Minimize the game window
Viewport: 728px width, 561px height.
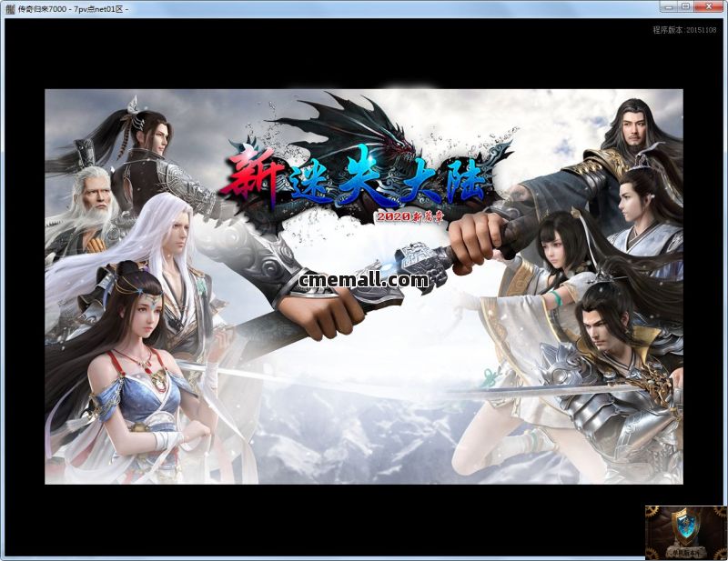[x=672, y=7]
